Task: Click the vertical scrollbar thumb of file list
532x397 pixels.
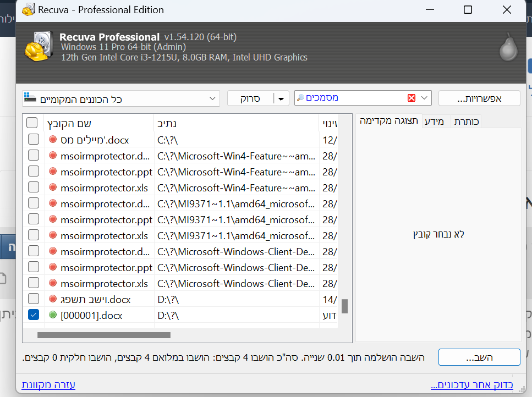Action: (x=345, y=306)
